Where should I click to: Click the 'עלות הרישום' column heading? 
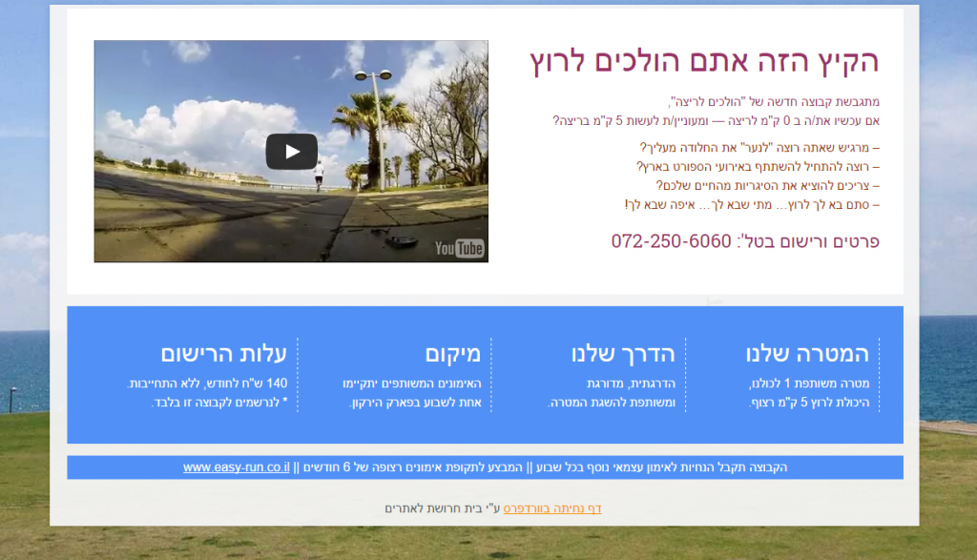(x=223, y=353)
